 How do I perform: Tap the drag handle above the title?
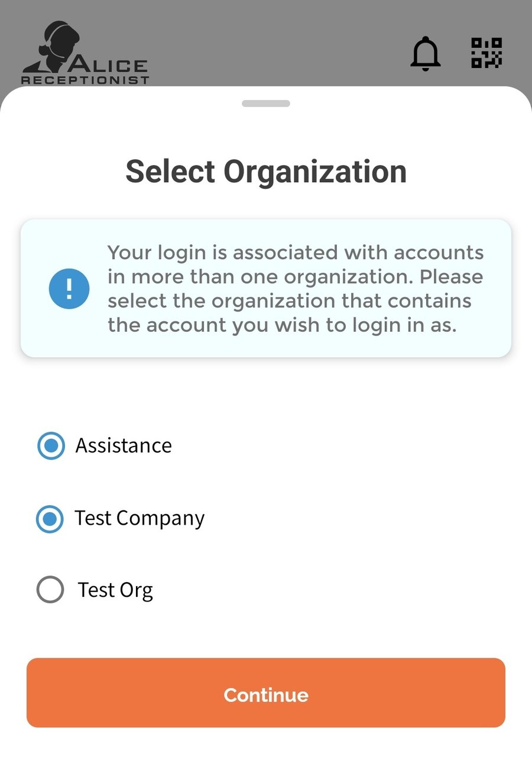(266, 102)
